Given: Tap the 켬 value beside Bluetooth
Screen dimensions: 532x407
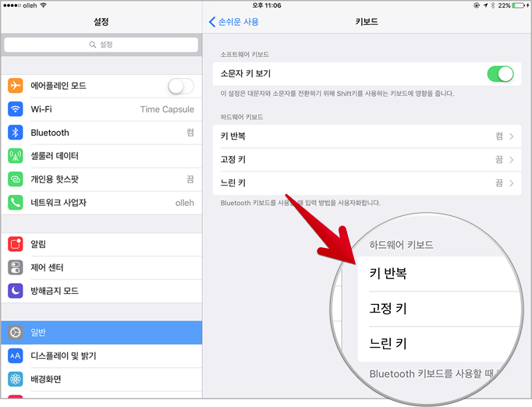Looking at the screenshot, I should [190, 133].
